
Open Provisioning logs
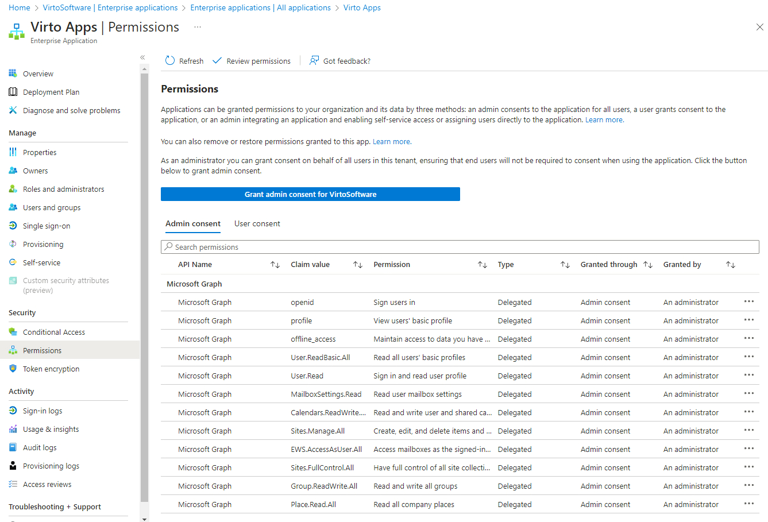point(50,466)
